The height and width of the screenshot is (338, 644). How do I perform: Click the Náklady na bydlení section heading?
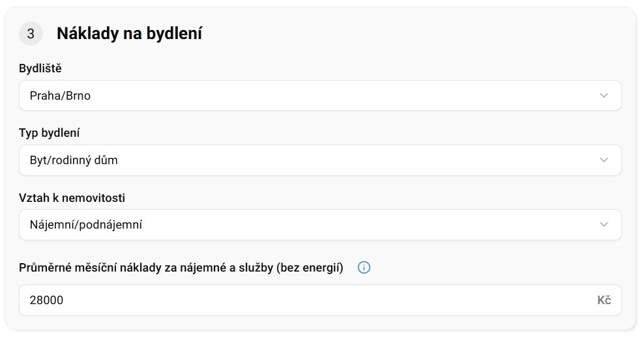tap(129, 34)
